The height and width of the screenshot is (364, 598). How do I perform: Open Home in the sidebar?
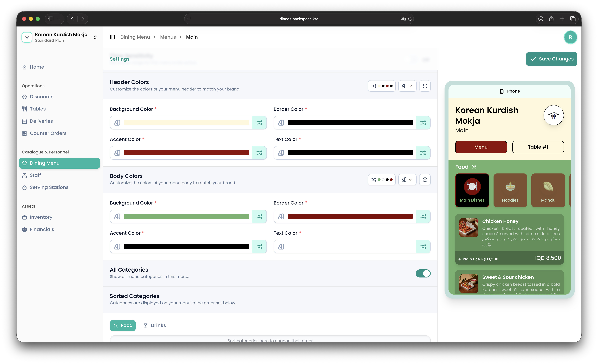pyautogui.click(x=59, y=67)
